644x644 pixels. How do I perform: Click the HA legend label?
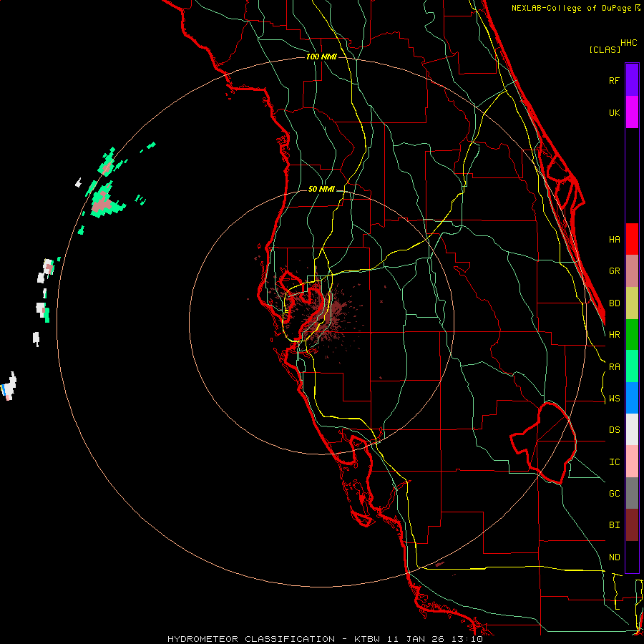tap(614, 239)
